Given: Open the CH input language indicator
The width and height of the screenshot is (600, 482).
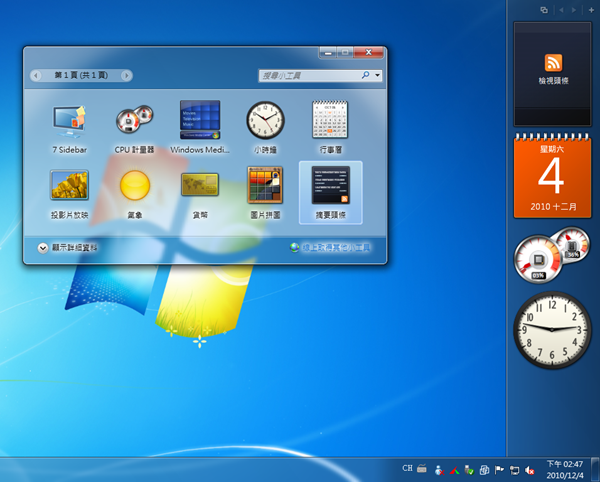Looking at the screenshot, I should tap(406, 469).
